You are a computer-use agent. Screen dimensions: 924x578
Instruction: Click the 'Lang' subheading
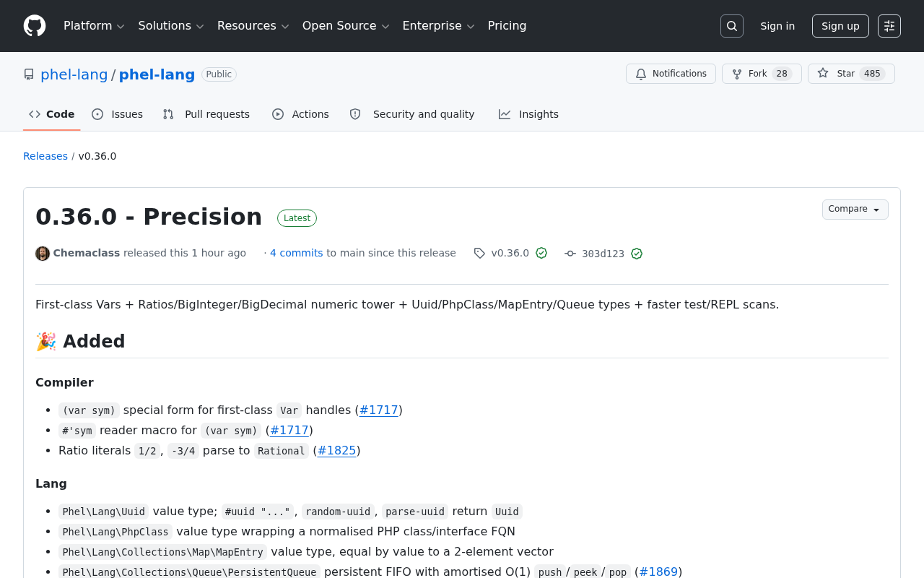click(x=51, y=483)
